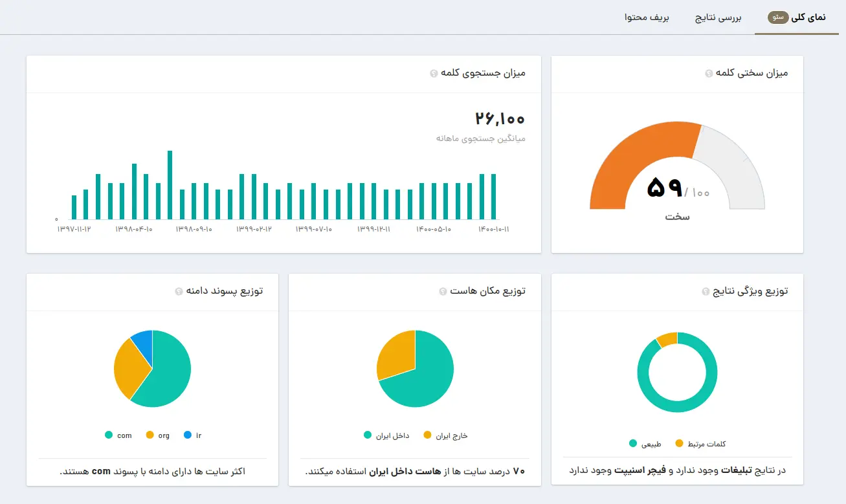Image resolution: width=846 pixels, height=504 pixels.
Task: Switch to the بررسی نتایج tab
Action: click(x=718, y=17)
